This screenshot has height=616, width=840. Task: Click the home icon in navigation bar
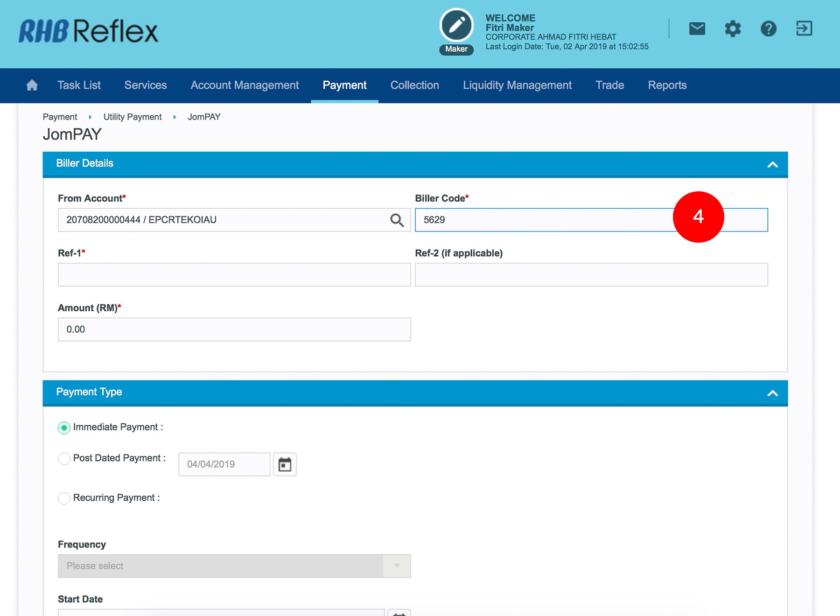pyautogui.click(x=32, y=85)
